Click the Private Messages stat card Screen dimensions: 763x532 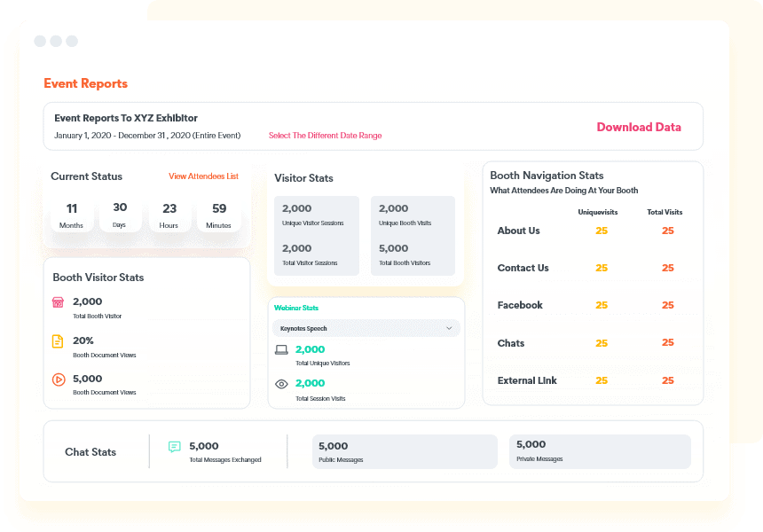600,451
